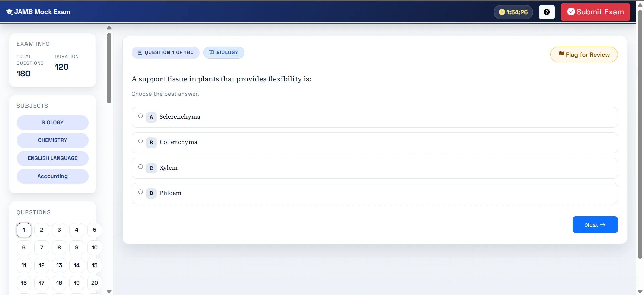644x295 pixels.
Task: Jump to question 17
Action: click(42, 283)
